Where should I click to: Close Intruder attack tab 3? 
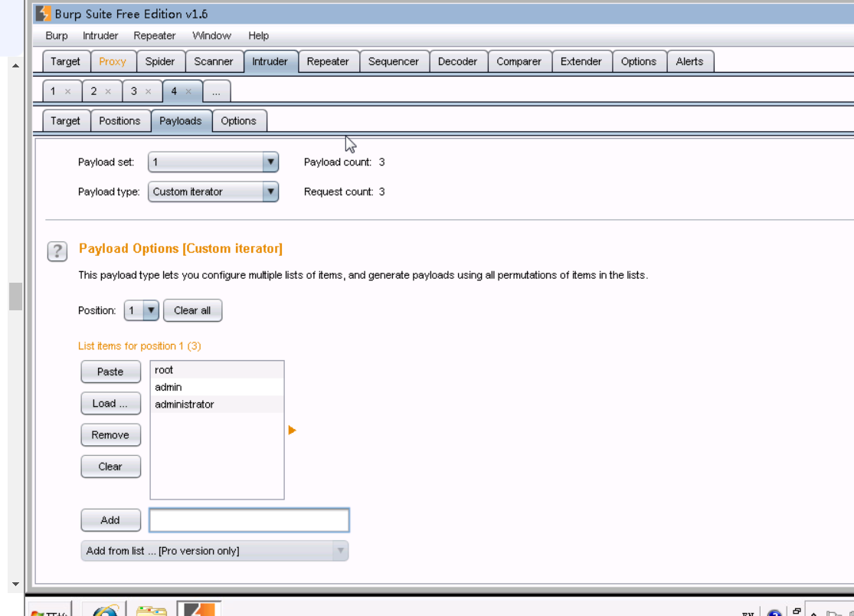[x=148, y=91]
